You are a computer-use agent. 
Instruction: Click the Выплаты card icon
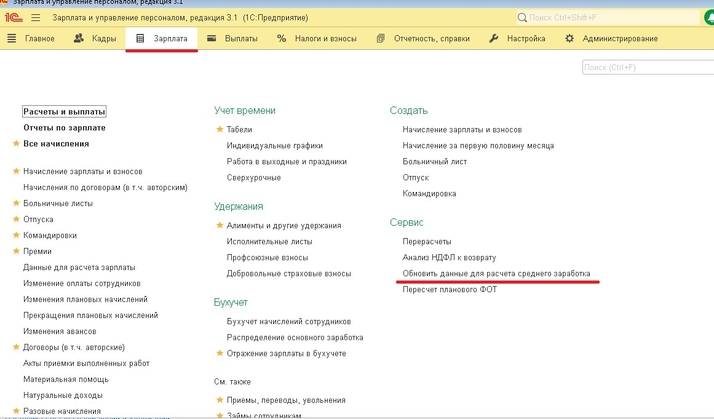211,39
